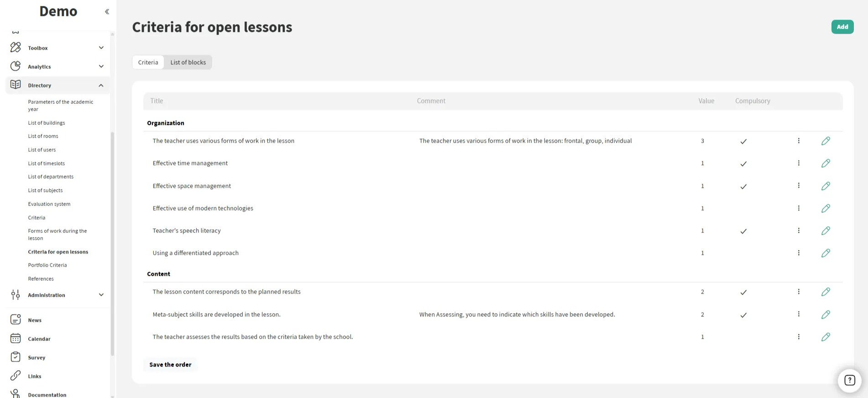Click the pencil edit icon for Effective time management
This screenshot has width=868, height=398.
click(x=826, y=163)
